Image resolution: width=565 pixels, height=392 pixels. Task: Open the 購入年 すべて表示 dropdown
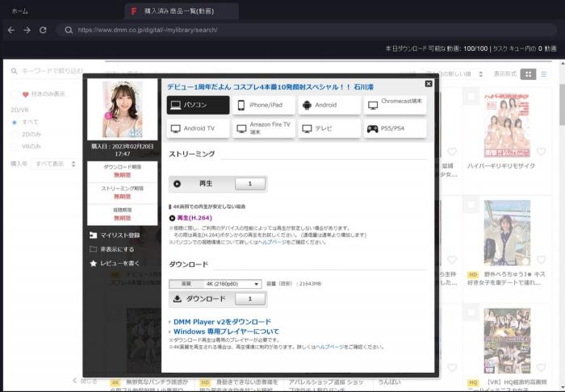(x=55, y=165)
